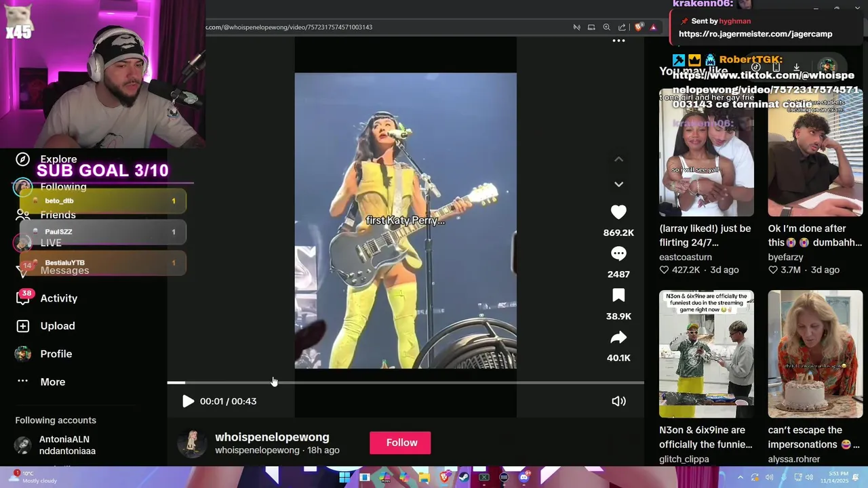Seek along the video progress bar
This screenshot has width=868, height=488.
(x=406, y=383)
